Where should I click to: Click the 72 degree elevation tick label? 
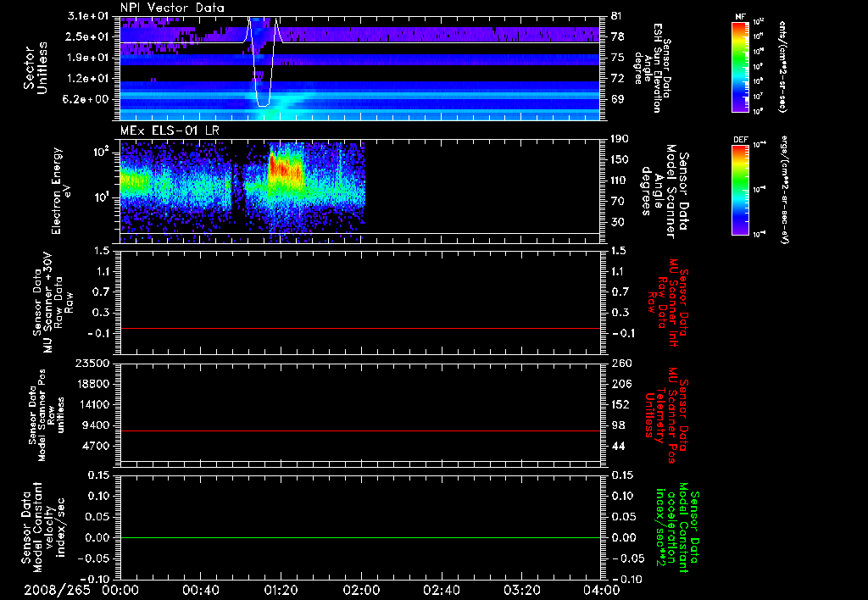pyautogui.click(x=617, y=79)
